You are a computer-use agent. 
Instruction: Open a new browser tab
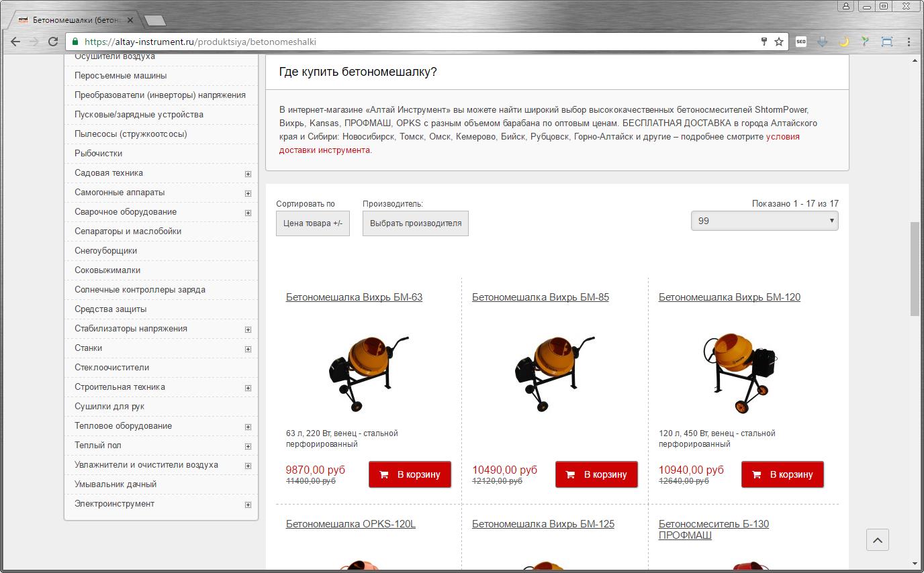155,20
